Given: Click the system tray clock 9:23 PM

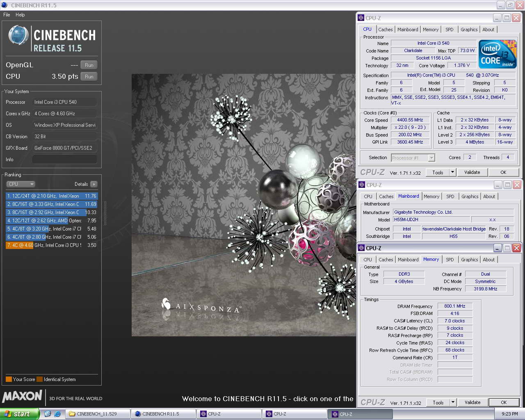Looking at the screenshot, I should [x=509, y=414].
